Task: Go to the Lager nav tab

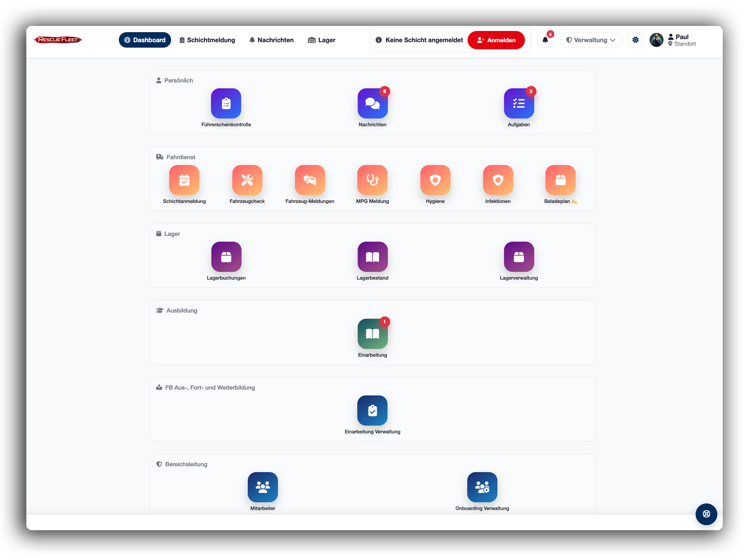Action: coord(322,40)
